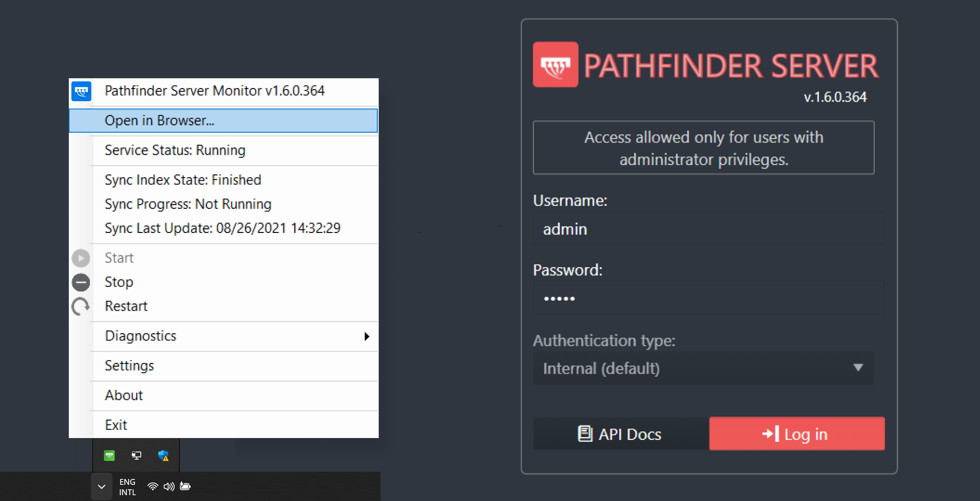
Task: Click the Stop service icon
Action: (x=81, y=282)
